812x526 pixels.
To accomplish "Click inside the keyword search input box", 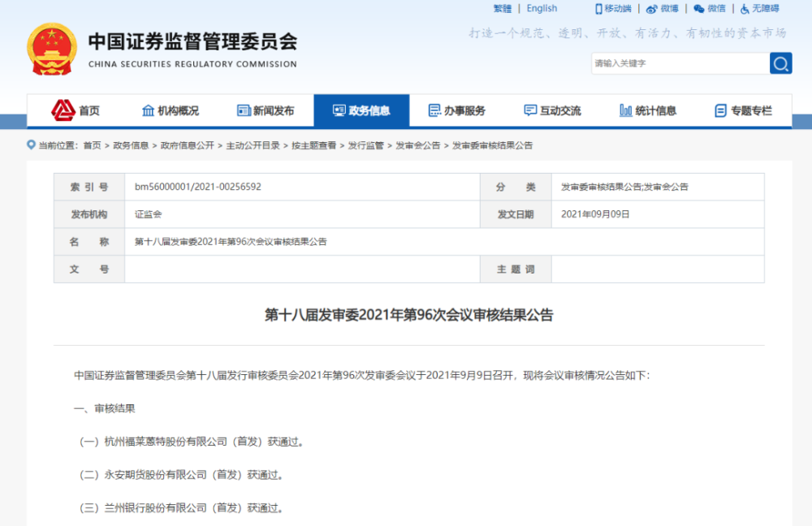I will 678,63.
